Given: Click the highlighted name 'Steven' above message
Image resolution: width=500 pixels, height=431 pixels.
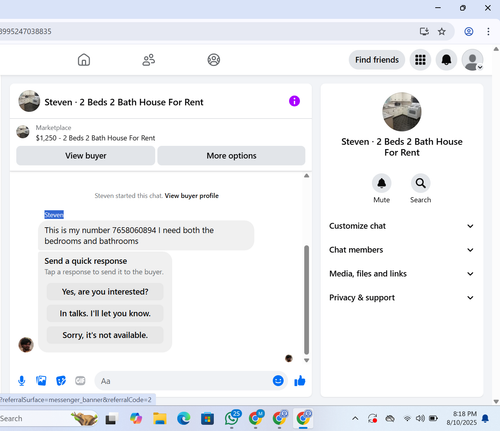Looking at the screenshot, I should [54, 215].
